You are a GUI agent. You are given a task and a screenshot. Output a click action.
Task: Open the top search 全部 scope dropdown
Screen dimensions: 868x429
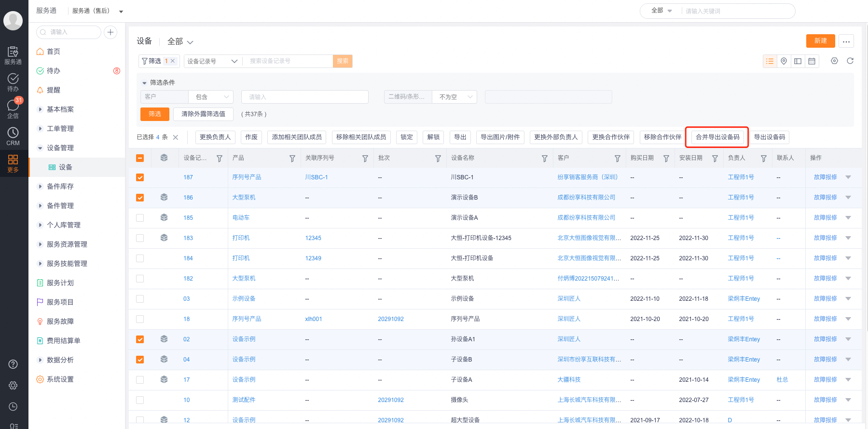pyautogui.click(x=661, y=11)
